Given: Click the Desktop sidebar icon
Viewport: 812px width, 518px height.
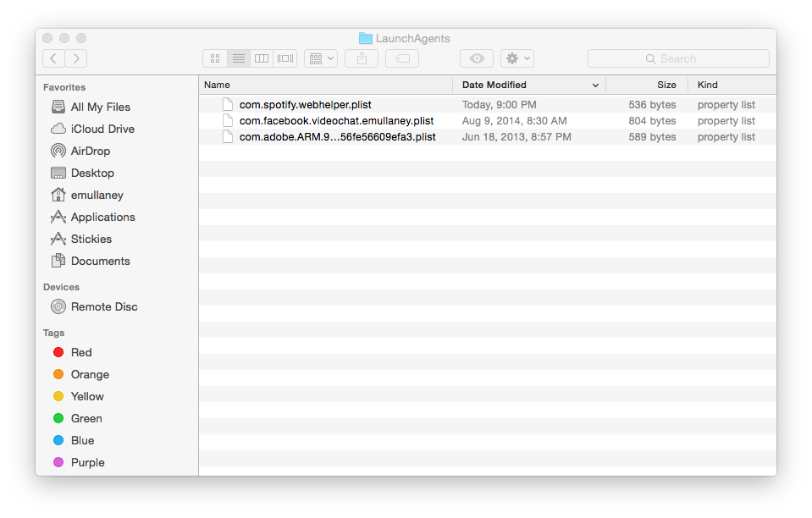Looking at the screenshot, I should click(x=58, y=173).
